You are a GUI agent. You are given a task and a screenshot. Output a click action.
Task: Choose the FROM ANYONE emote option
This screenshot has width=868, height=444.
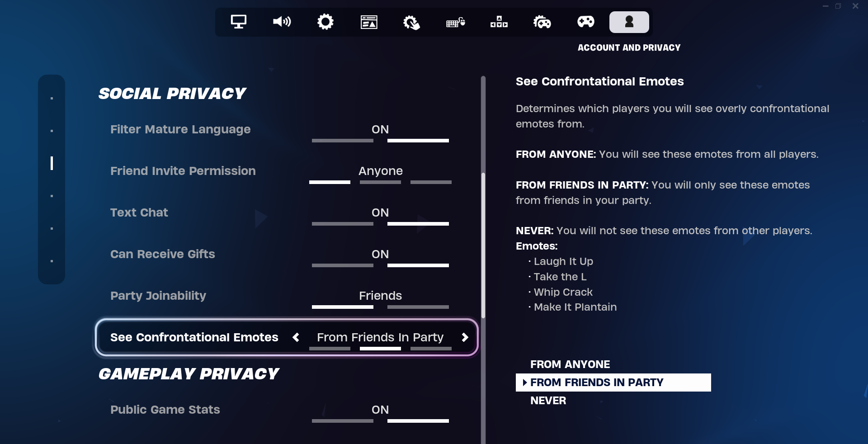click(570, 364)
